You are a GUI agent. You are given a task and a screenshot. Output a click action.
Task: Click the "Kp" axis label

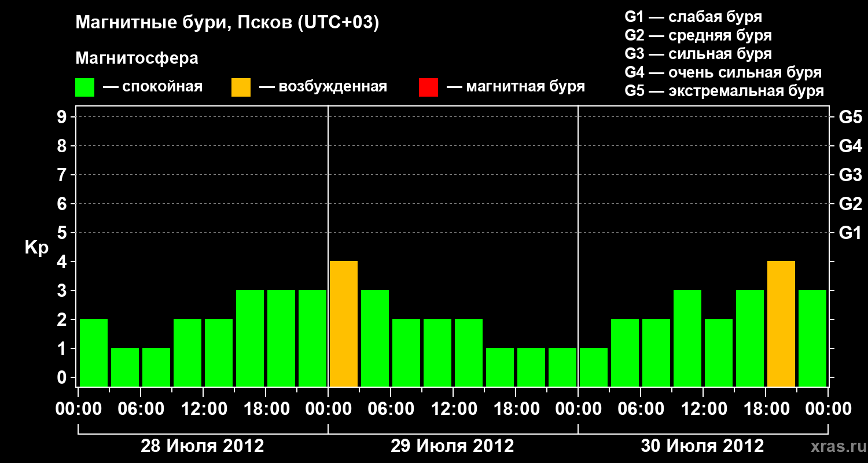(x=36, y=248)
